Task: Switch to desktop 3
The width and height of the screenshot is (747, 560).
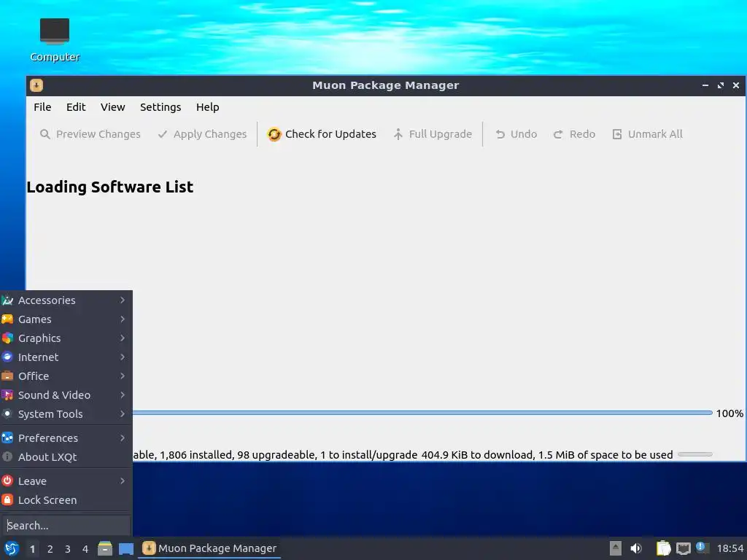Action: [68, 549]
